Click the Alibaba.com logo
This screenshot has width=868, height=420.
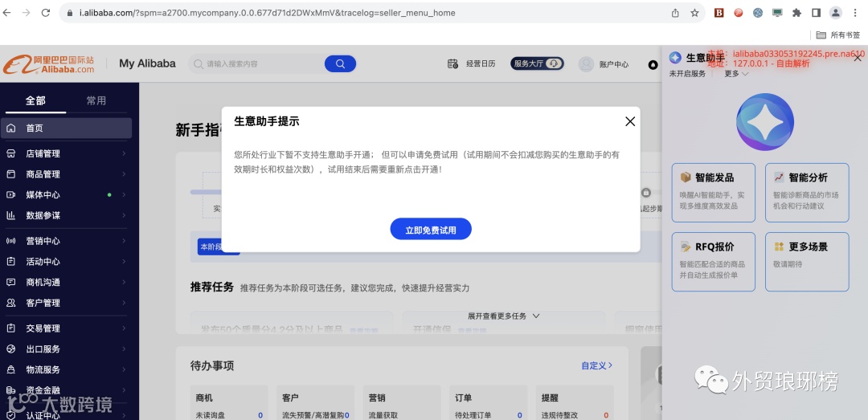(x=49, y=64)
